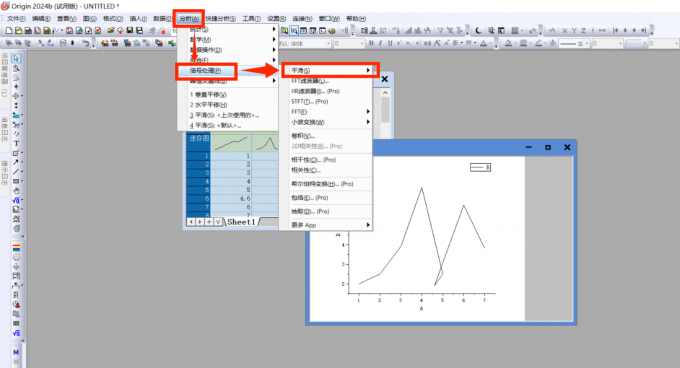Click the graph legend box
Viewport: 680px width, 368px height.
pyautogui.click(x=480, y=167)
